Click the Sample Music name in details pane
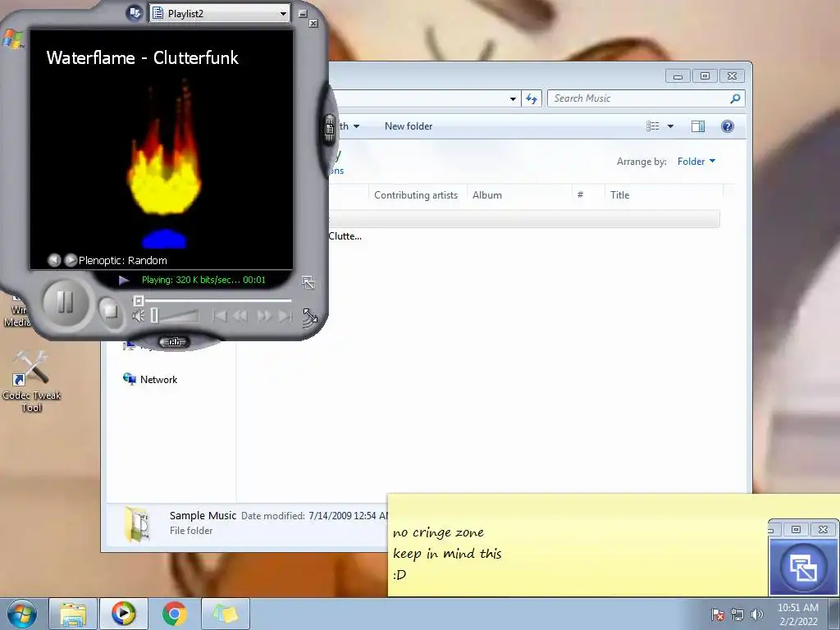The width and height of the screenshot is (840, 630). click(x=203, y=515)
